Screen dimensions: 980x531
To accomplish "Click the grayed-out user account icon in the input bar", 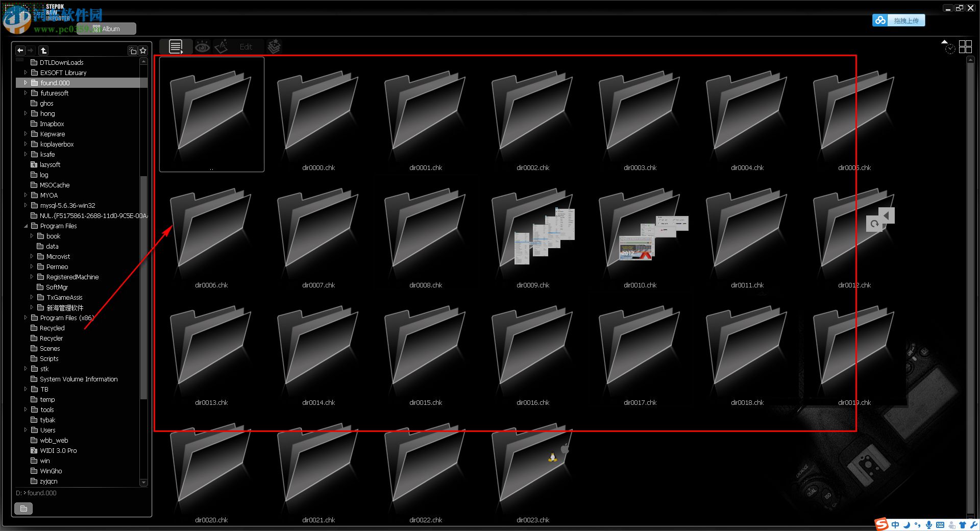I will pos(951,525).
